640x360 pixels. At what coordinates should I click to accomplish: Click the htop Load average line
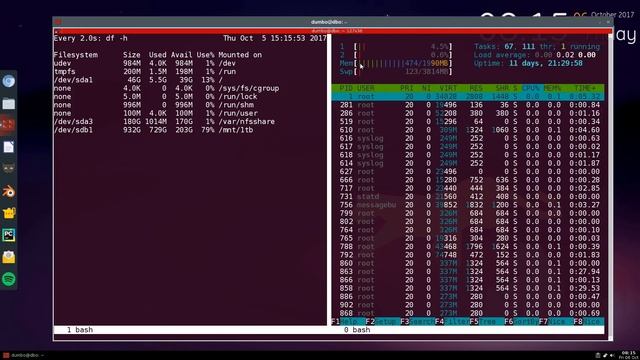coord(535,55)
